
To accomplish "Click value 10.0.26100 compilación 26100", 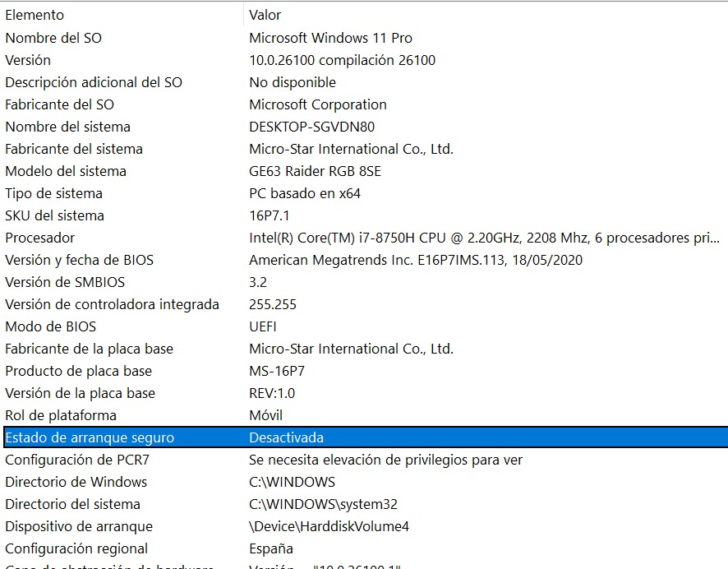I will [342, 60].
